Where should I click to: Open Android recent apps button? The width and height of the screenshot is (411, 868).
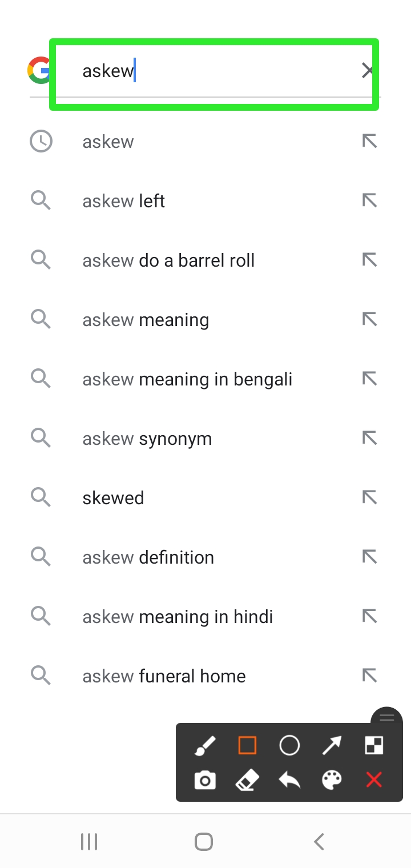89,841
